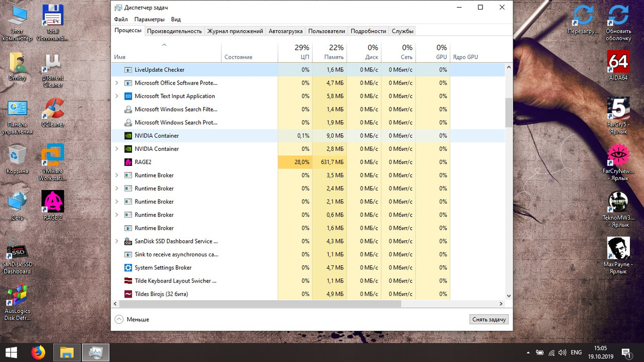Select the CCleaner desktop icon
Viewport: 644px width, 362px height.
pos(52,112)
